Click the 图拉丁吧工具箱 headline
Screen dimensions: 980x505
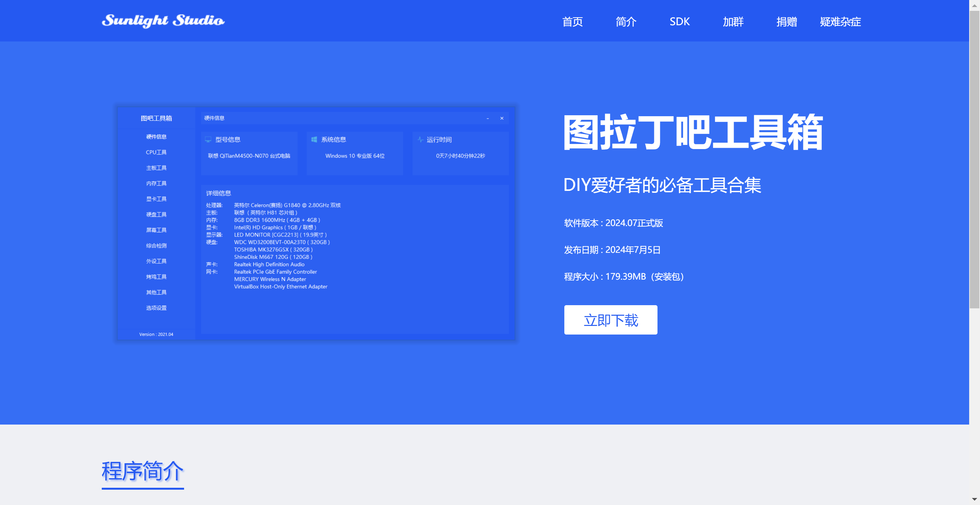coord(693,132)
